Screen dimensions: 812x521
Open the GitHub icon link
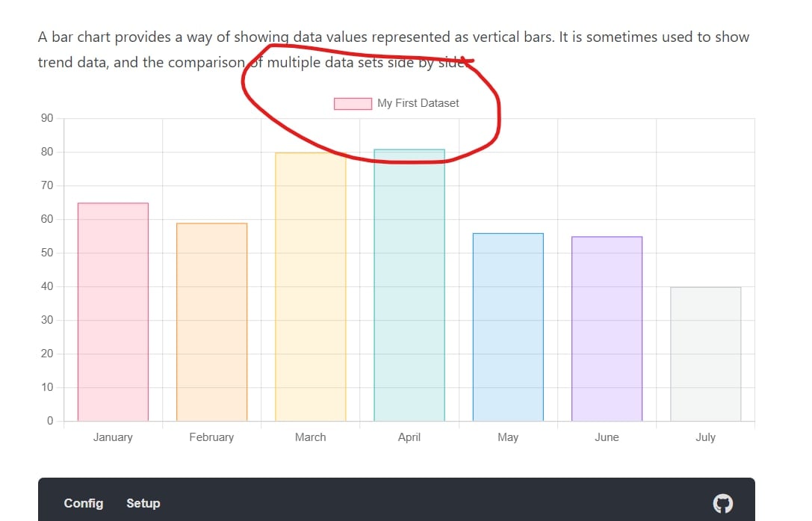[x=723, y=503]
